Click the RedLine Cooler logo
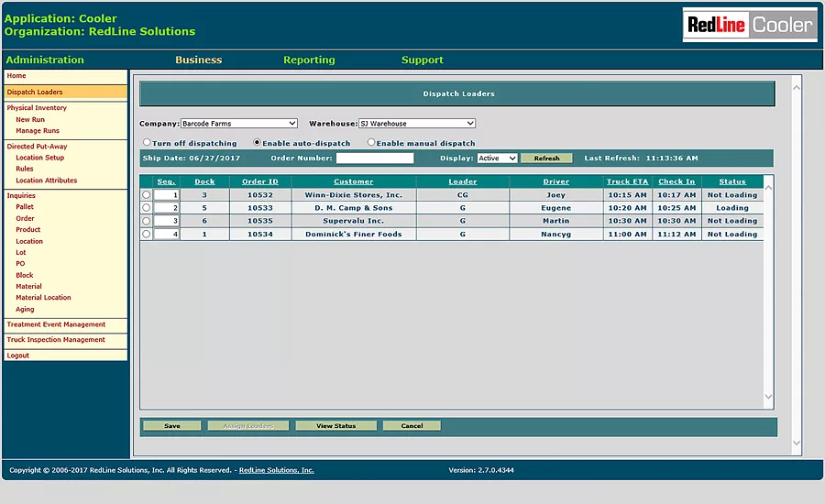825x504 pixels. 750,25
